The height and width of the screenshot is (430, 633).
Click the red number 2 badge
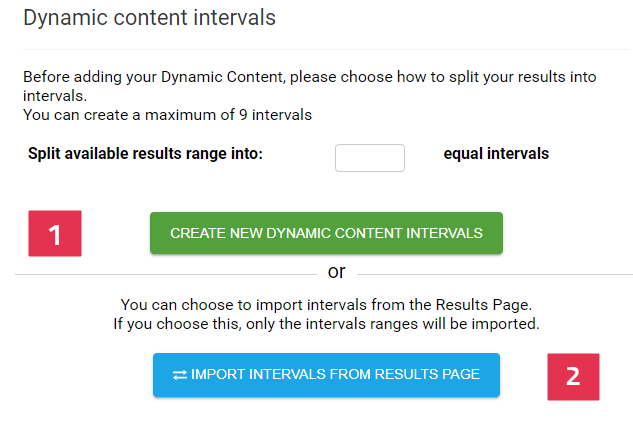(573, 377)
